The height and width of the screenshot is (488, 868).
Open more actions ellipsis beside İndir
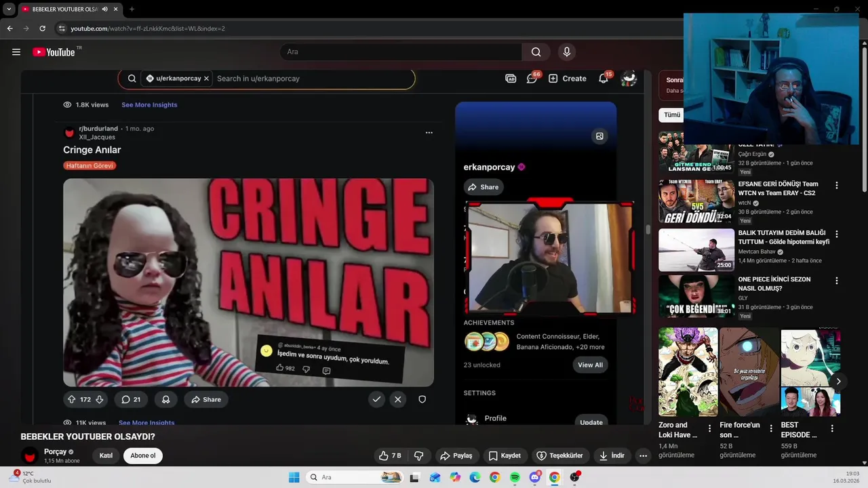644,455
